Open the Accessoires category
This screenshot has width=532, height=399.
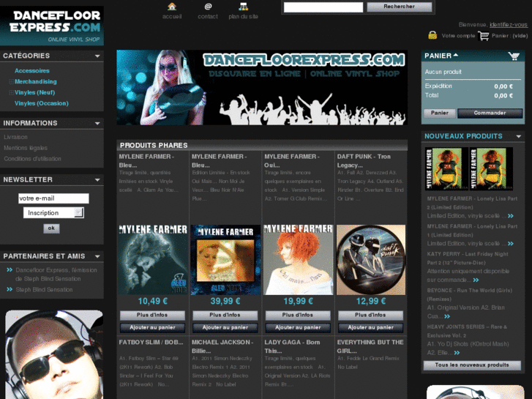pyautogui.click(x=32, y=70)
